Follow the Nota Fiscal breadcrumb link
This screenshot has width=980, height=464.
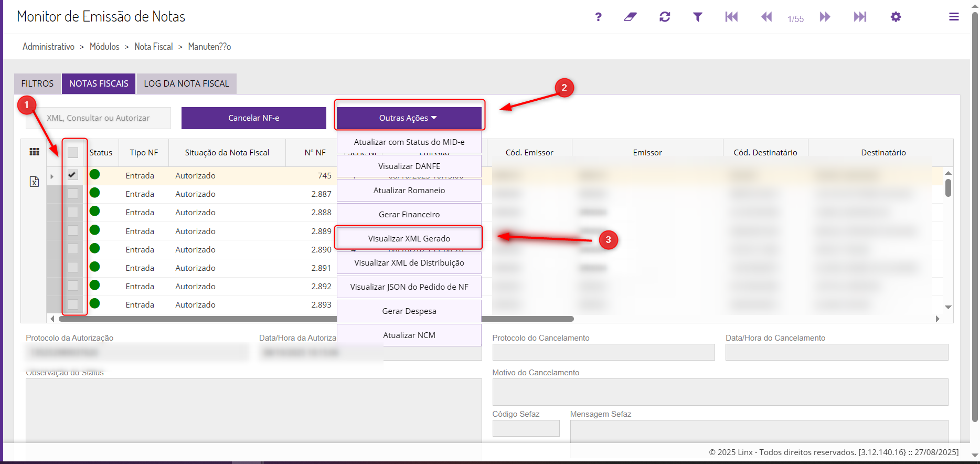coord(154,47)
